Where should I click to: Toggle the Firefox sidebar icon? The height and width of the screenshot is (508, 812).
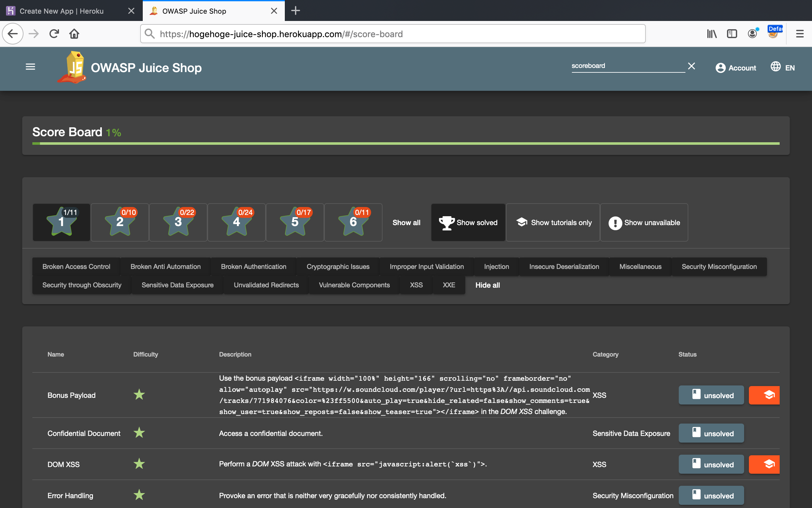tap(732, 34)
